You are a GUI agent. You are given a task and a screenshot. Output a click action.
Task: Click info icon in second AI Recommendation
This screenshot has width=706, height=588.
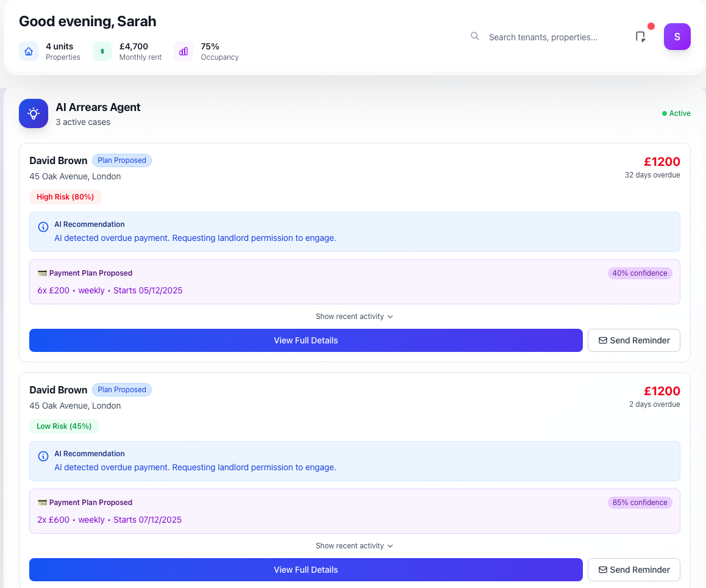pyautogui.click(x=43, y=456)
